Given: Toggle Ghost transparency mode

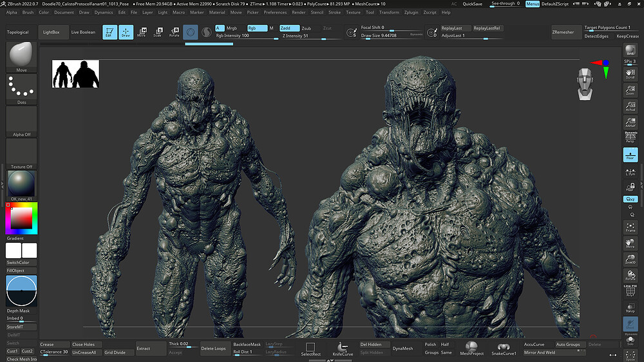Looking at the screenshot, I should tap(630, 324).
